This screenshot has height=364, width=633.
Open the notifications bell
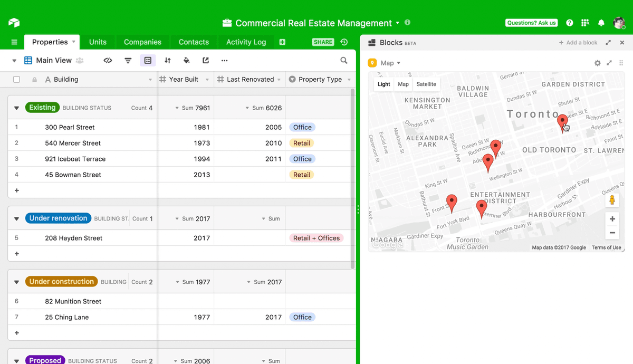coord(601,23)
